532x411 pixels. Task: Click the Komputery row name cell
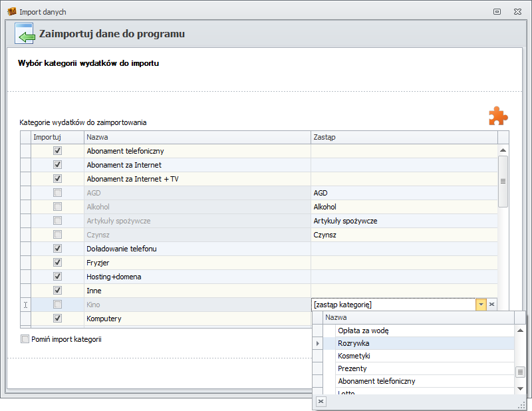(197, 319)
